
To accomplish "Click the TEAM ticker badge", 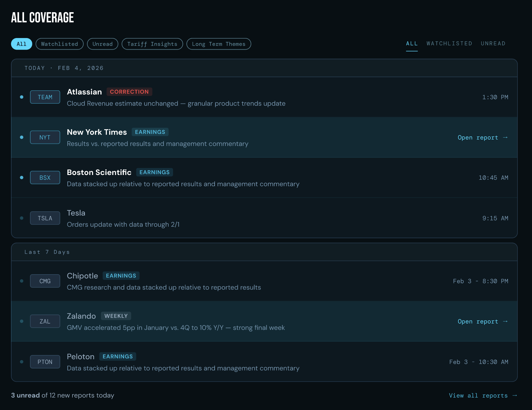I will pyautogui.click(x=45, y=97).
